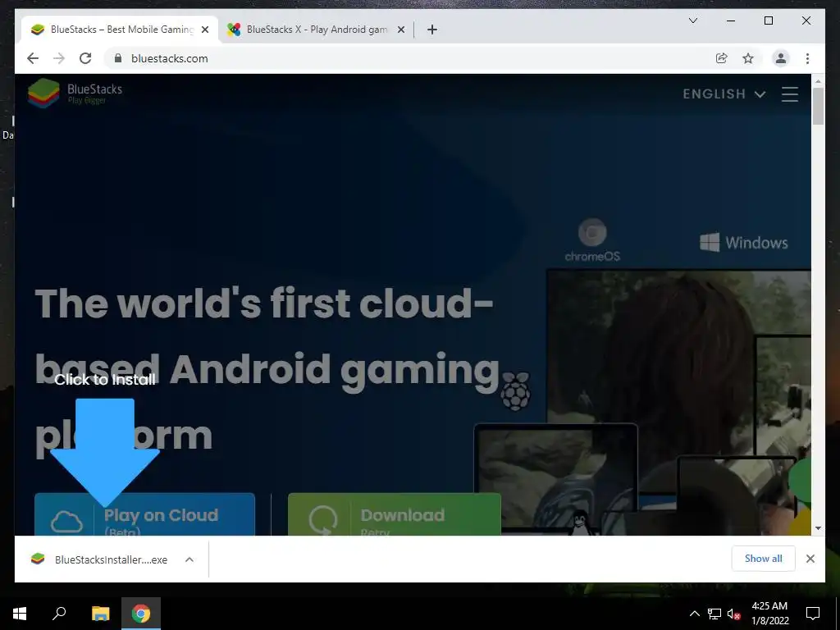Open taskbar search magnifier
This screenshot has height=630, width=840.
(59, 614)
